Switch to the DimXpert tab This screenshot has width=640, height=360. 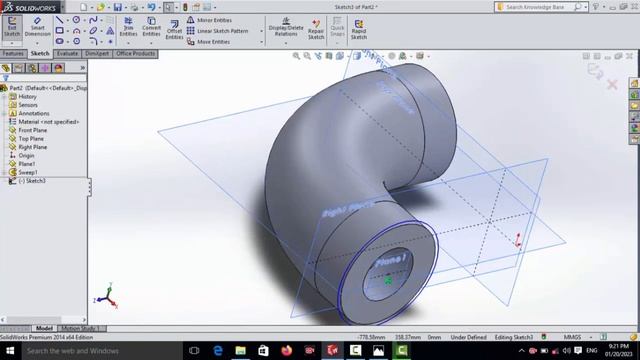[x=97, y=53]
